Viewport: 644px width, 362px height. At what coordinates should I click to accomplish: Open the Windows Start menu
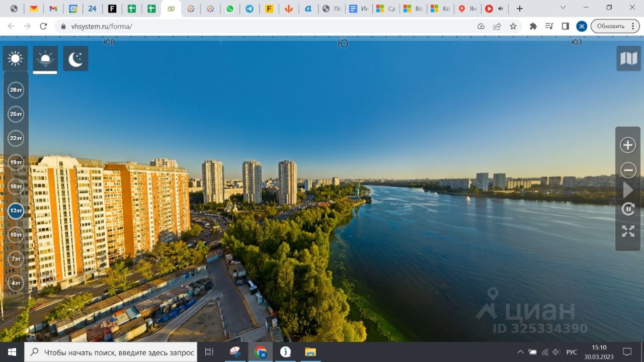click(x=12, y=352)
